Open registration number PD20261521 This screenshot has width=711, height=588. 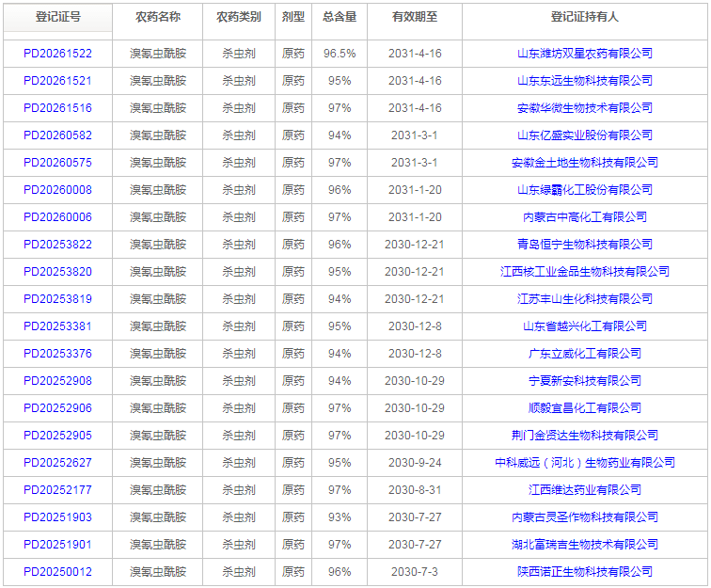tap(57, 81)
